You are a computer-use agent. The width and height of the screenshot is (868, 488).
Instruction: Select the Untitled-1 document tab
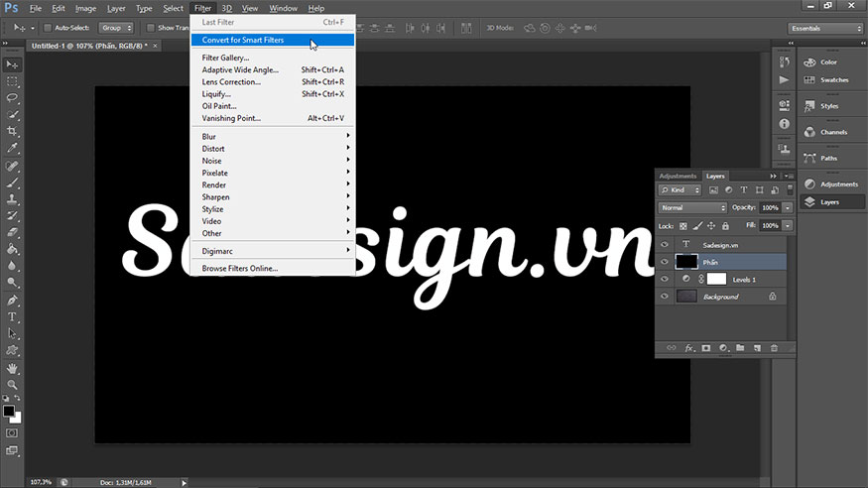coord(89,46)
